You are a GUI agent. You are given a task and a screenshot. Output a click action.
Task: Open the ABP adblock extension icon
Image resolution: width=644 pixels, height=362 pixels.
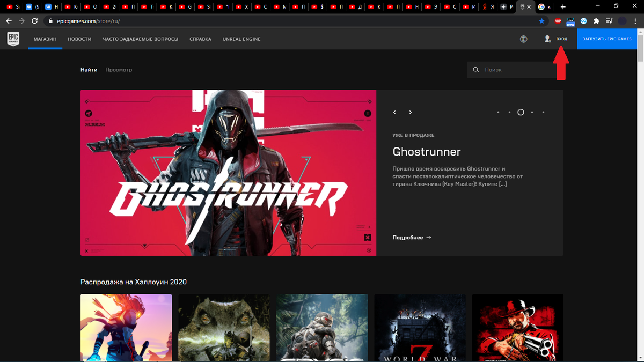[x=558, y=21]
